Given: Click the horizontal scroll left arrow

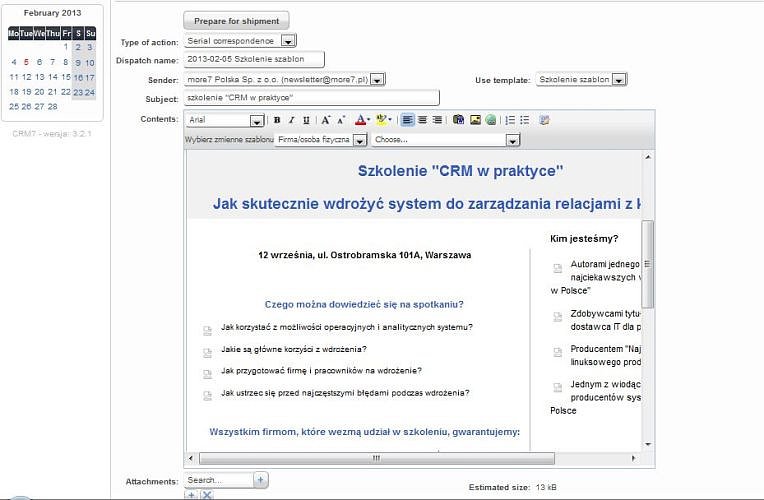Looking at the screenshot, I should coord(191,458).
